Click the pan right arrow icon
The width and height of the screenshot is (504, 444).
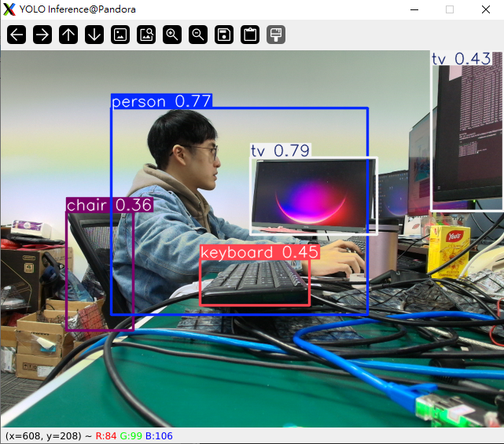[42, 35]
